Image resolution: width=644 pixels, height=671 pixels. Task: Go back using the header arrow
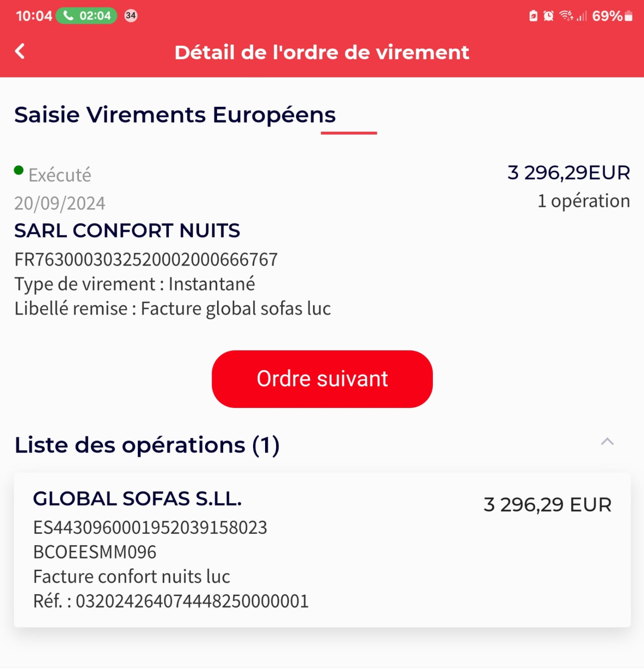20,51
